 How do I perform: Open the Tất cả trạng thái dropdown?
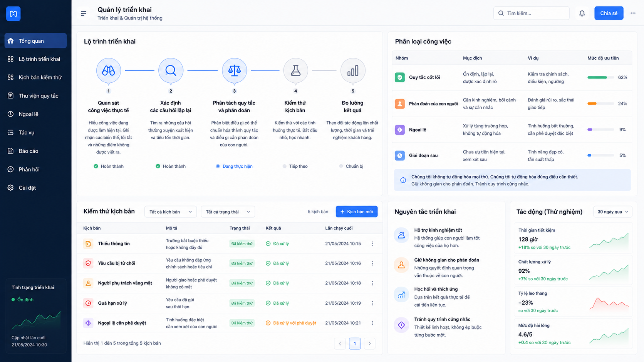tap(228, 212)
